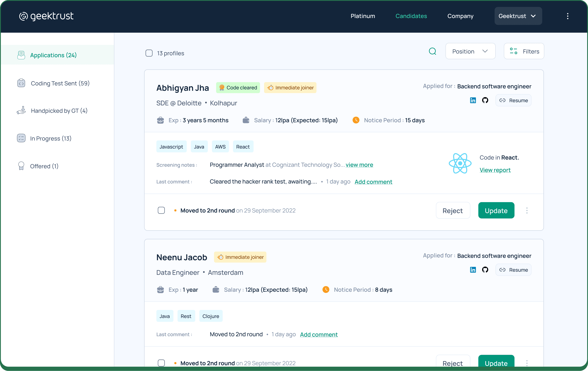Screen dimensions: 588x371
Task: Click the In Progress checklist icon
Action: pyautogui.click(x=21, y=138)
